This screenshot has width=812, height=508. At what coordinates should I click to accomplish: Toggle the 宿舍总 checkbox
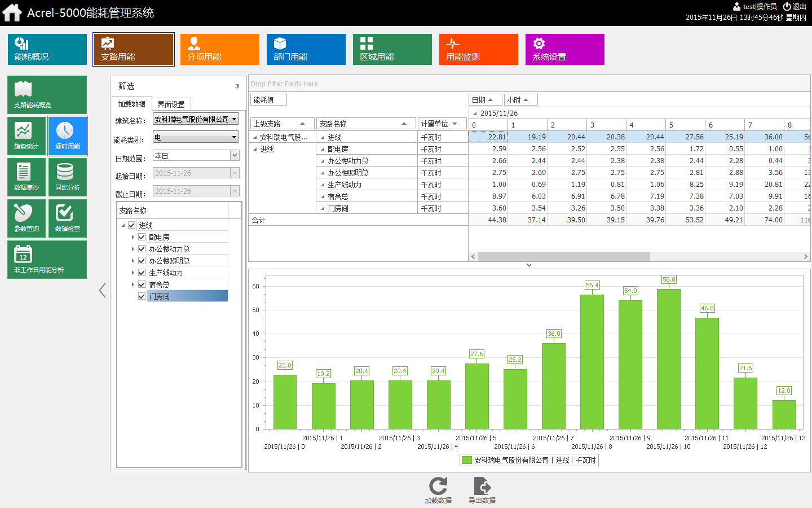[142, 284]
